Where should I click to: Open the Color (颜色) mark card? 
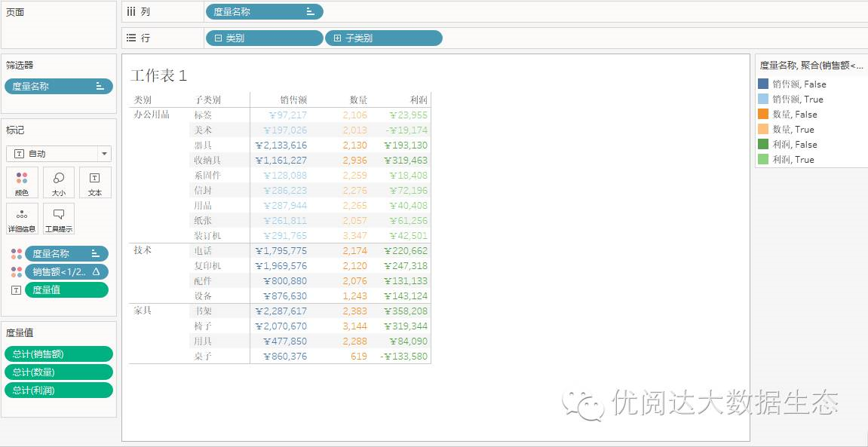(x=22, y=182)
